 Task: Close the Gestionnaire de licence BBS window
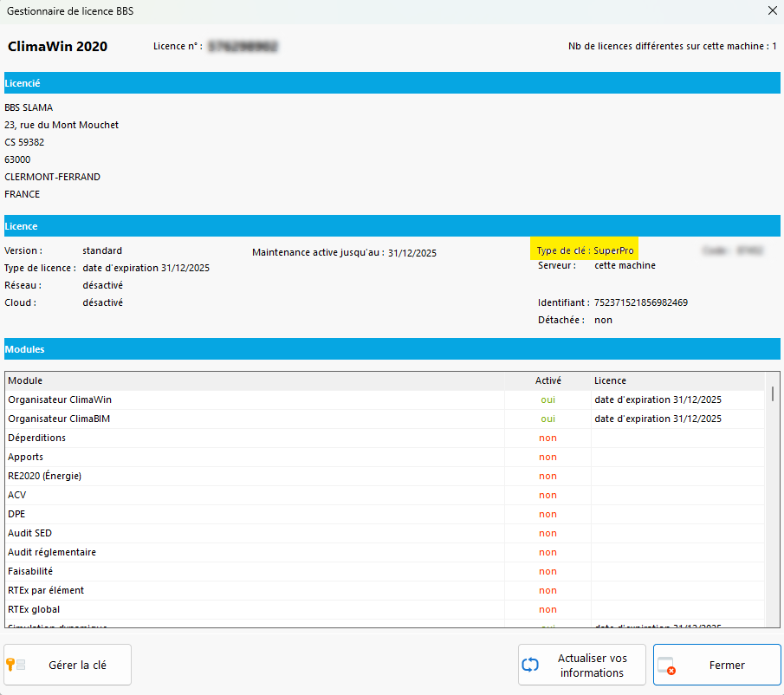pos(773,10)
